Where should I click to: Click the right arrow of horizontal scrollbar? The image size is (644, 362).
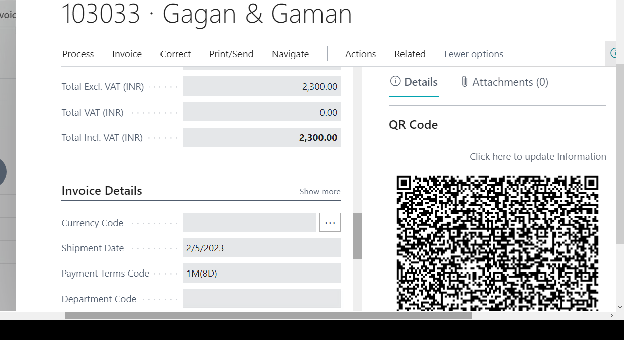[x=611, y=315]
